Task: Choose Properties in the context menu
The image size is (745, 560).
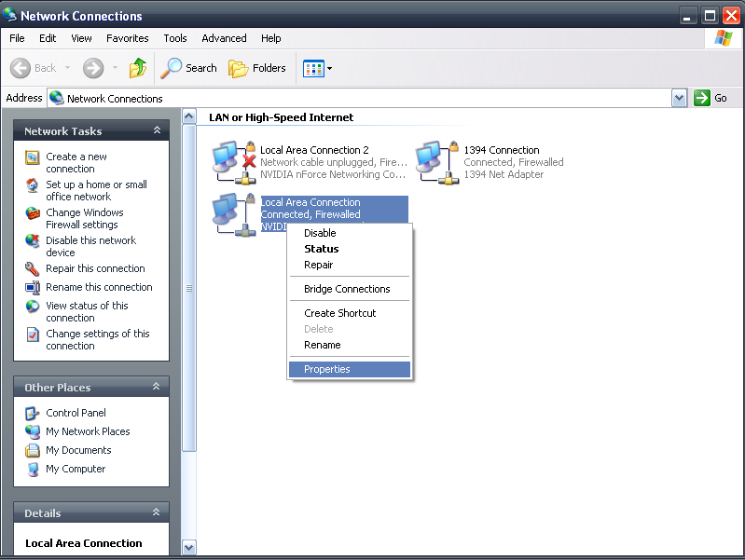Action: [x=350, y=369]
